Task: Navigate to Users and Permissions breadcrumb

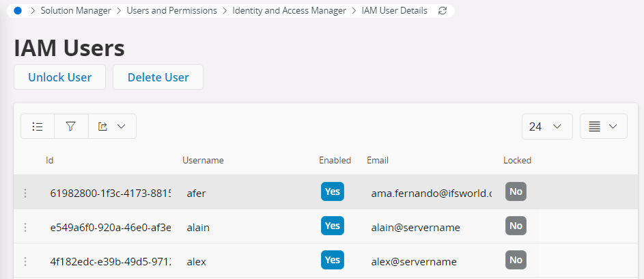Action: point(172,11)
